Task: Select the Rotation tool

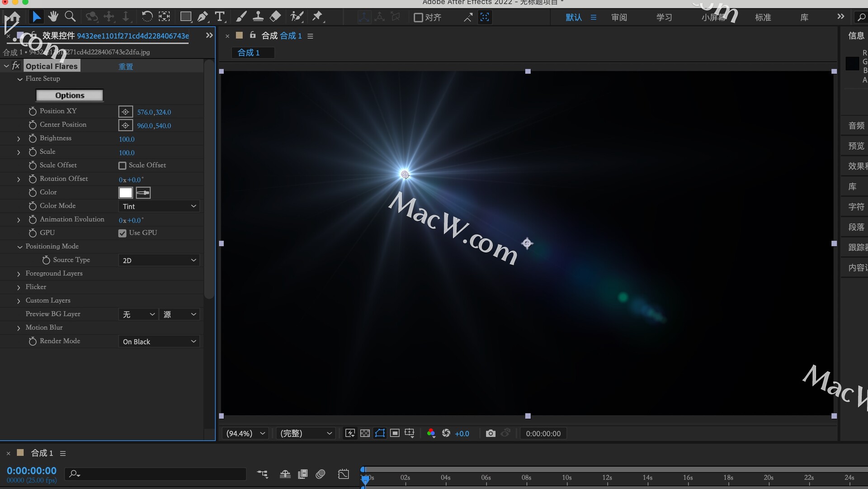Action: [147, 17]
